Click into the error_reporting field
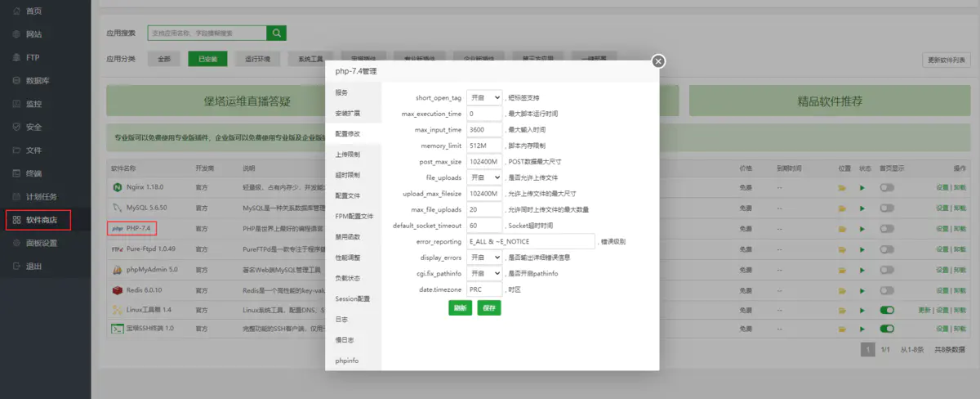 point(531,241)
